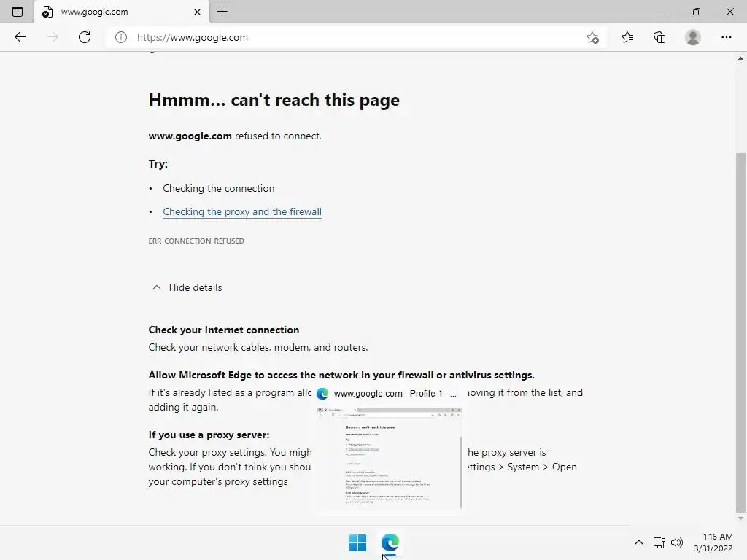
Task: Open a new tab with plus button
Action: pos(222,12)
